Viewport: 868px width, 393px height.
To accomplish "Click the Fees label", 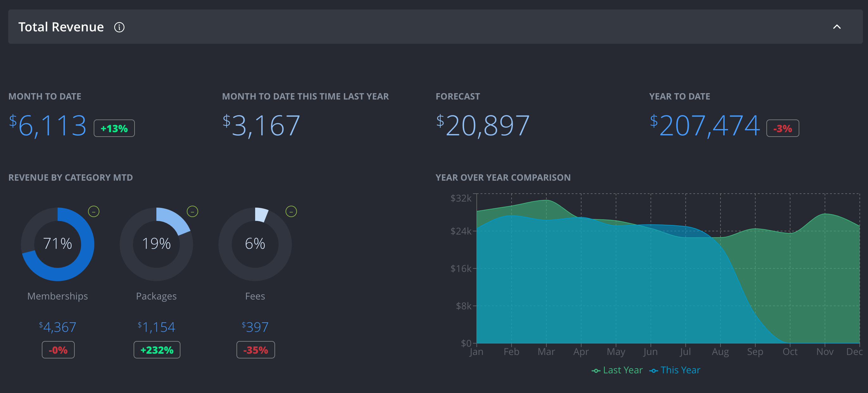I will click(255, 296).
